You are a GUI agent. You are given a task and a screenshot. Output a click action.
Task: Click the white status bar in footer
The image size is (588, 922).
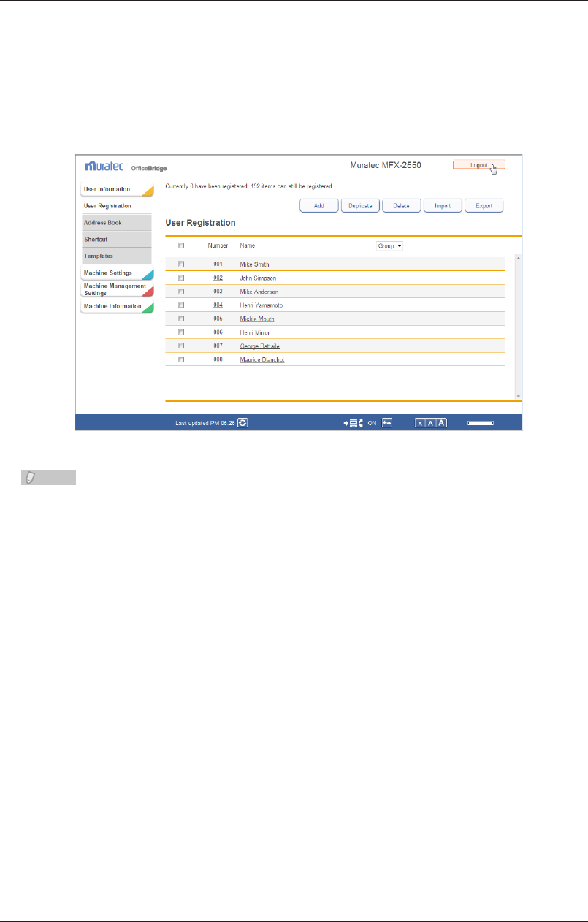tap(481, 422)
